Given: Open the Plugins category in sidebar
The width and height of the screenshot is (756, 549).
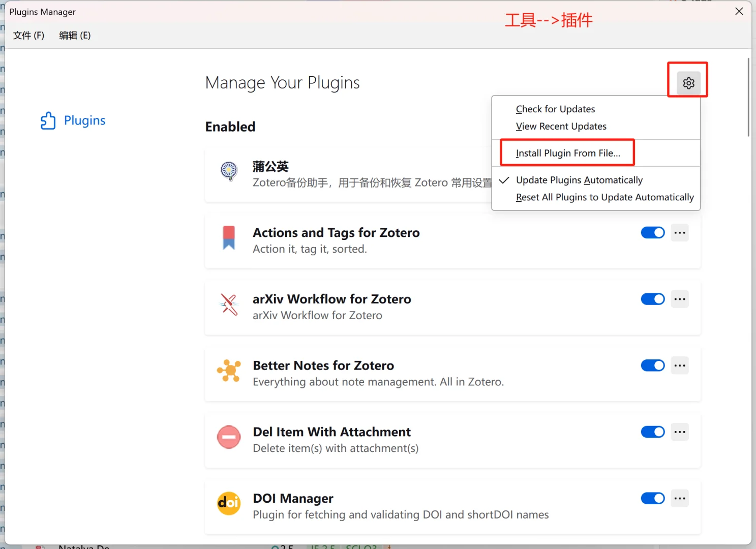Looking at the screenshot, I should pyautogui.click(x=73, y=120).
